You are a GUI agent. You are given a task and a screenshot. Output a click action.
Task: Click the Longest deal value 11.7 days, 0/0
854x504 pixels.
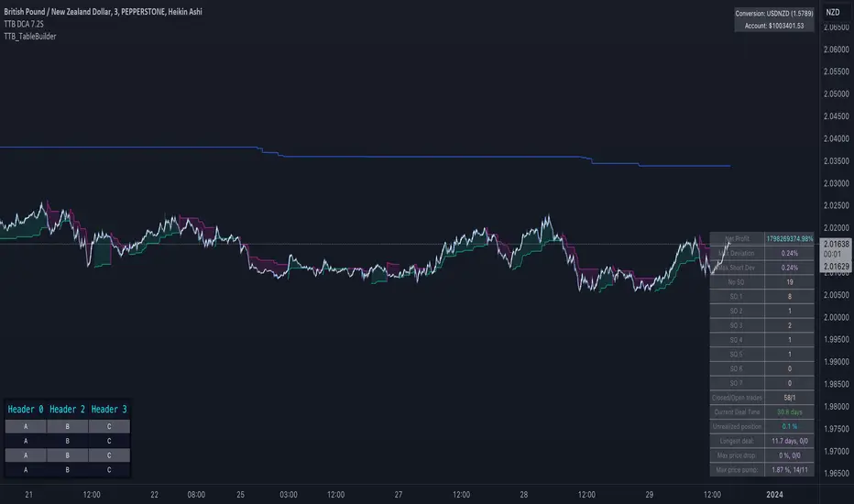tap(789, 441)
